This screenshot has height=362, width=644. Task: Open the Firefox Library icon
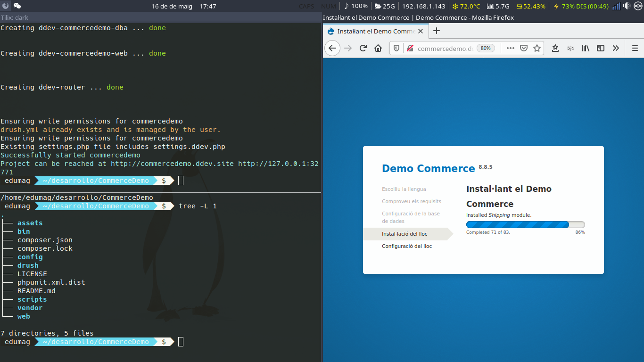(586, 48)
